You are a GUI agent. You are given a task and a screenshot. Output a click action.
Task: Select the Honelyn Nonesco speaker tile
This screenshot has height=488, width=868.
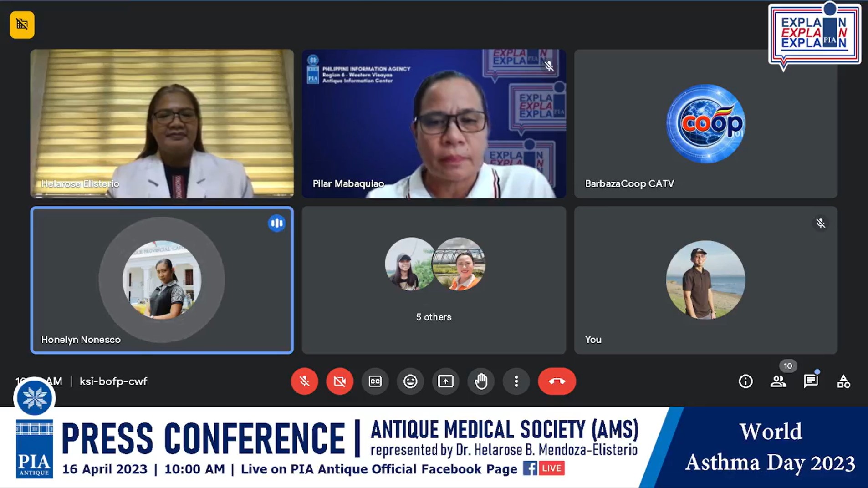click(162, 280)
